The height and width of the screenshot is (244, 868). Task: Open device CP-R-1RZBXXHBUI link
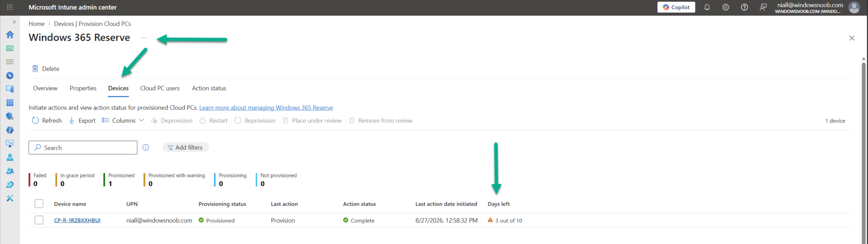[77, 220]
